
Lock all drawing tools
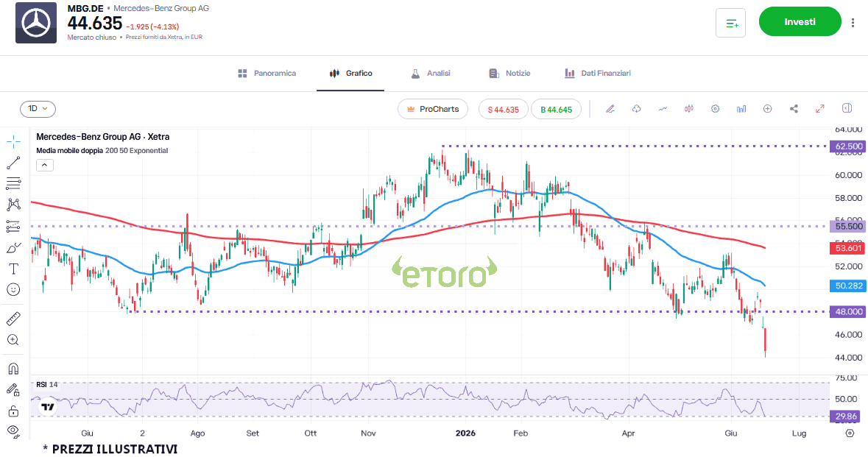click(13, 411)
